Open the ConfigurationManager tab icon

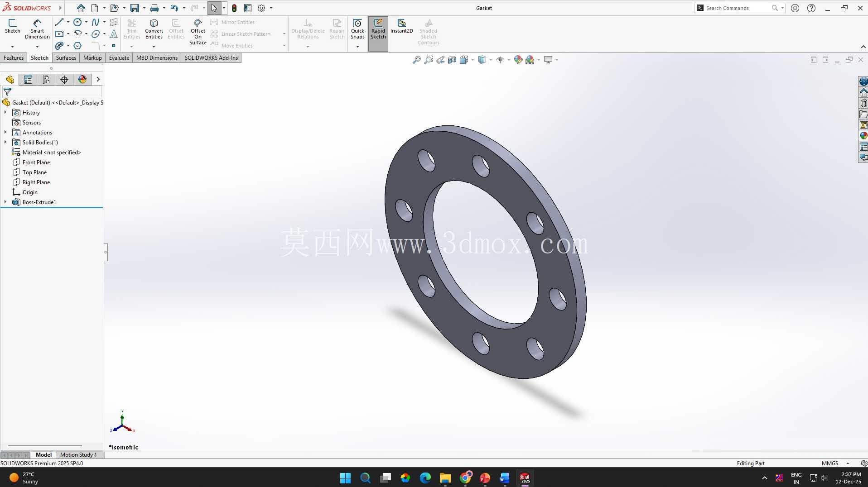[x=46, y=80]
